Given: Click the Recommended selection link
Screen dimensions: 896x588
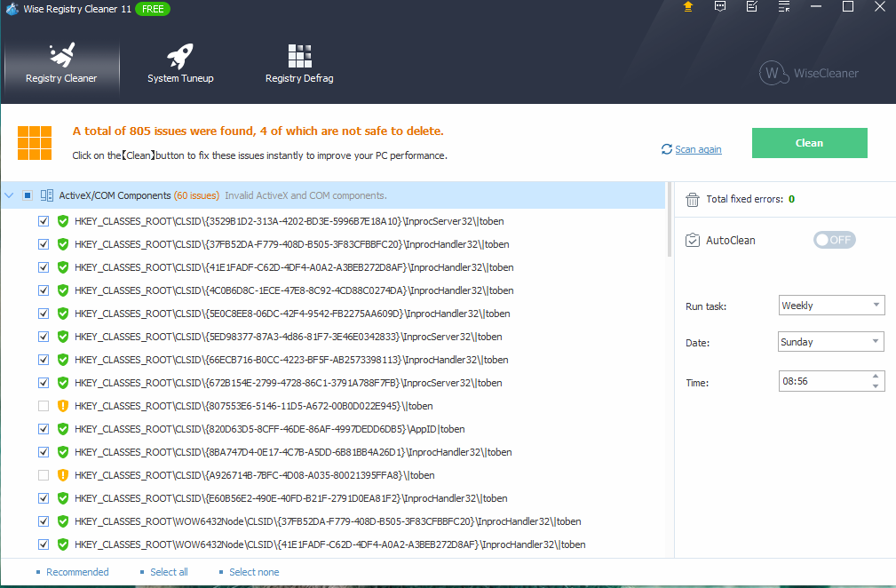Looking at the screenshot, I should 77,572.
